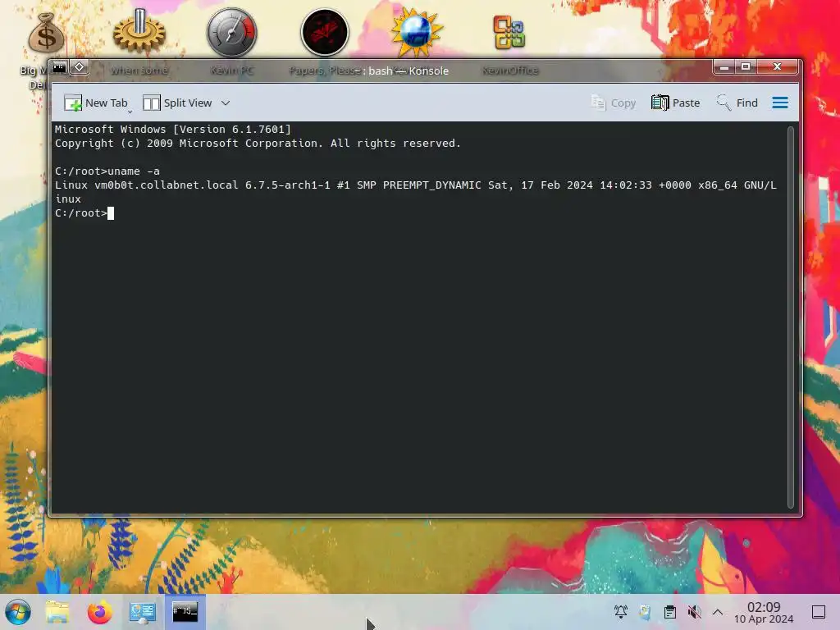Open System Settings taskbar icon
This screenshot has width=840, height=630.
coord(143,612)
